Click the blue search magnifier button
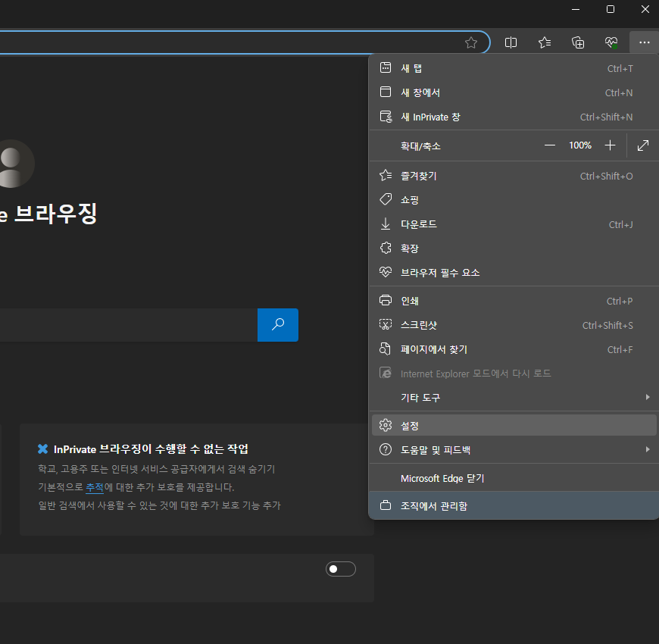The width and height of the screenshot is (659, 644). pyautogui.click(x=278, y=325)
